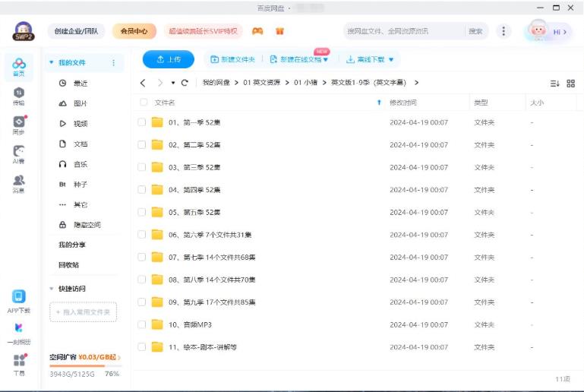Screen dimensions: 584x392
Task: Open the 隐藏空间 hidden space
Action: point(80,225)
